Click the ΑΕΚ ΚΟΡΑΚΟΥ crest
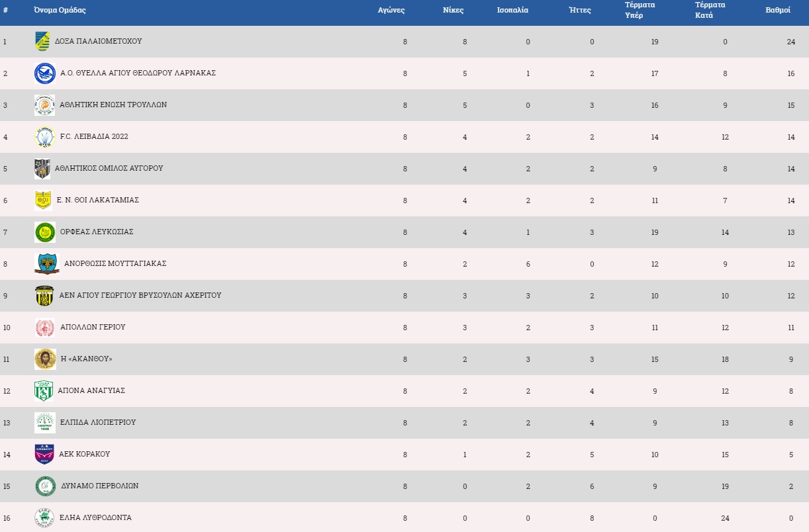This screenshot has width=809, height=532. pos(44,454)
